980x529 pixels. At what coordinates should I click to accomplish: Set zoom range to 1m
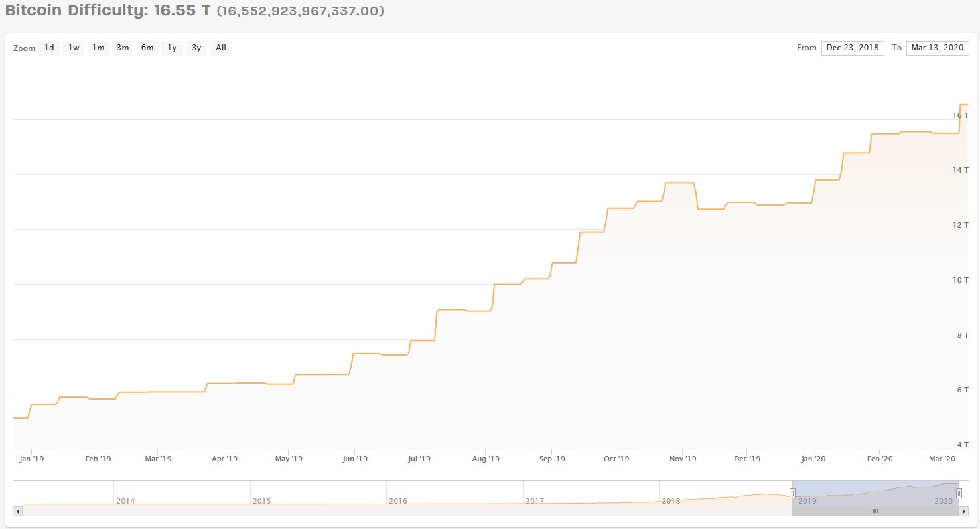click(98, 48)
